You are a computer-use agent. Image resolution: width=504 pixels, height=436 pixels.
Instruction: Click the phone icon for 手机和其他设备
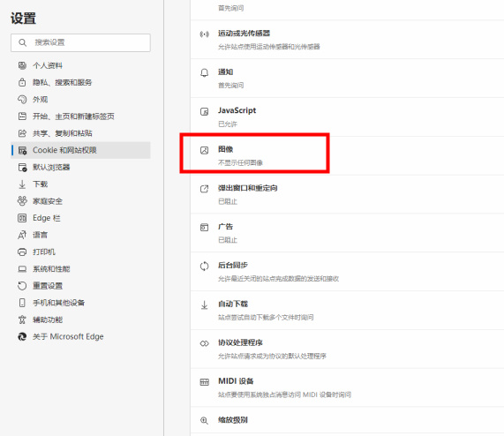click(x=22, y=303)
